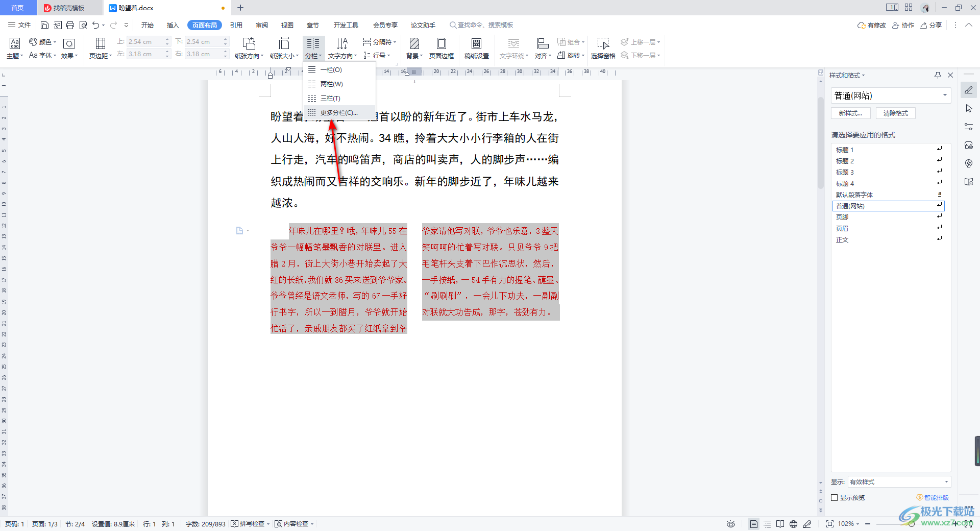This screenshot has height=531, width=980.
Task: Click the 有修改 status button
Action: 872,25
